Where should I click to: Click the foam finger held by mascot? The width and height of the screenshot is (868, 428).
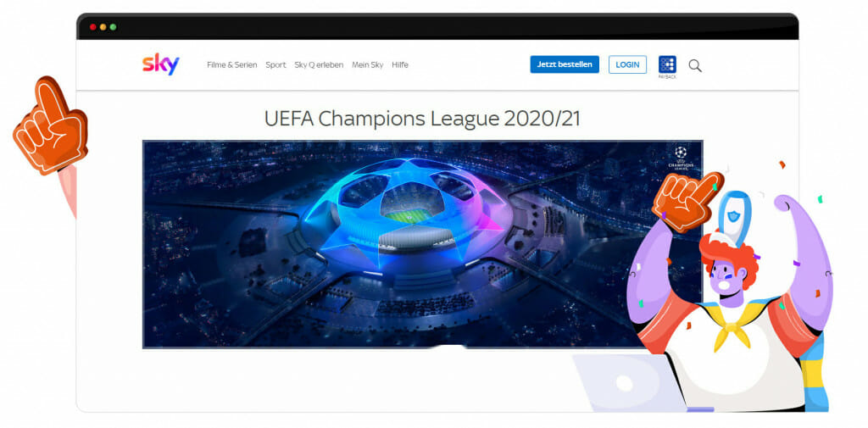(x=687, y=200)
